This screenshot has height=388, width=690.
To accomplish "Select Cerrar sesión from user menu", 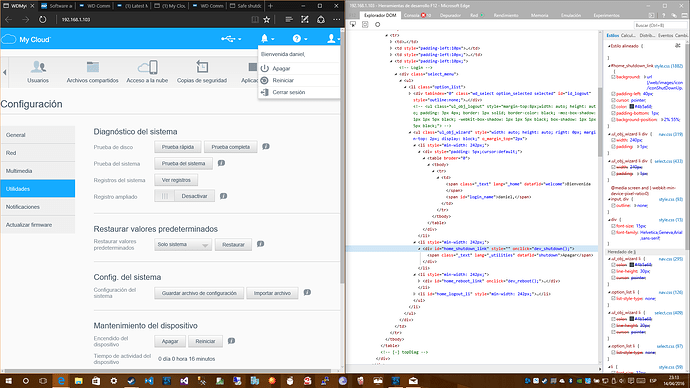I will coord(299,92).
